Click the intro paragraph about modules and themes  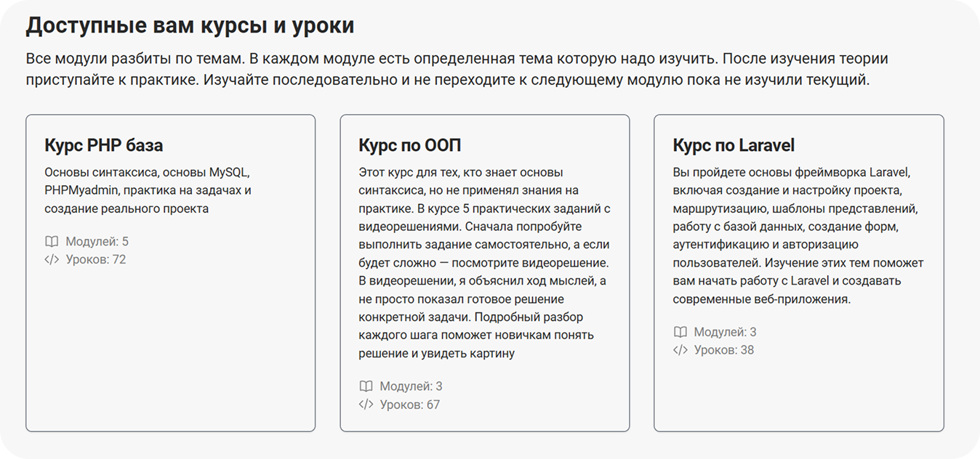[457, 69]
